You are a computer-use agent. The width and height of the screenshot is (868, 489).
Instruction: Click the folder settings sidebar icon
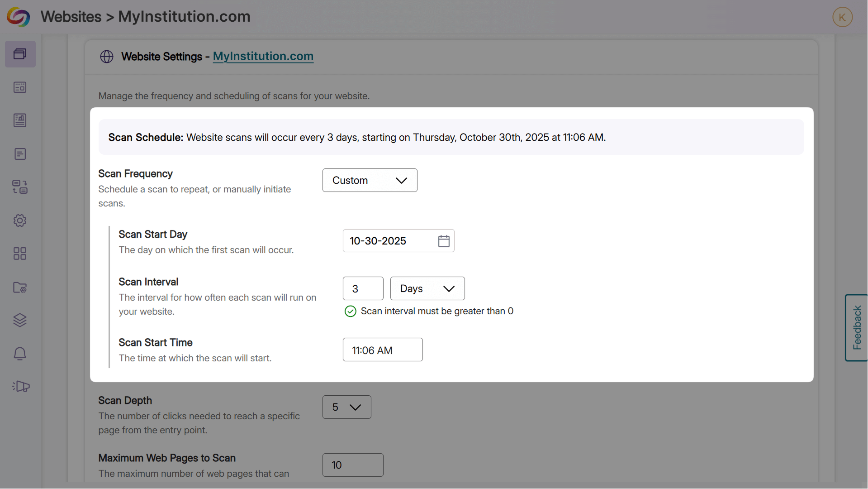[20, 287]
